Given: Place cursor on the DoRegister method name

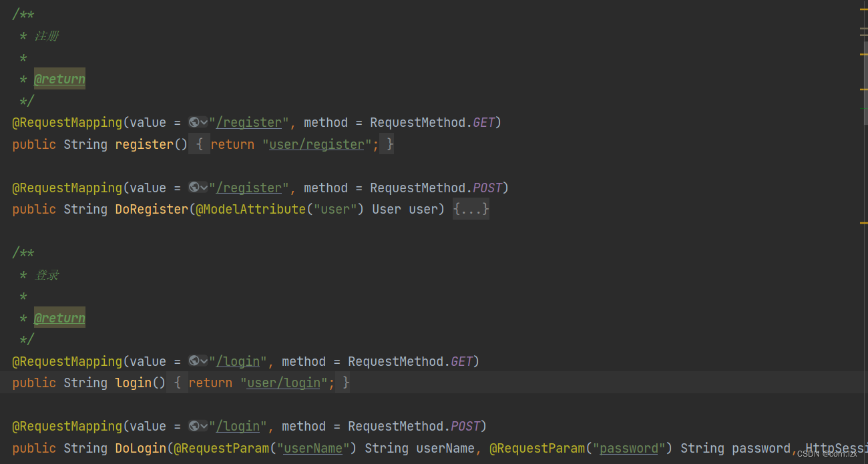Looking at the screenshot, I should 152,209.
